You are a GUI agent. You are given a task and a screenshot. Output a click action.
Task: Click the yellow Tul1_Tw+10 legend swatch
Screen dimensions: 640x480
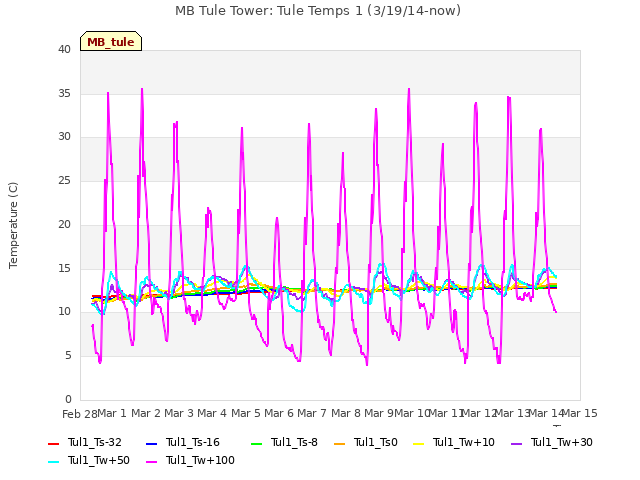(x=419, y=443)
